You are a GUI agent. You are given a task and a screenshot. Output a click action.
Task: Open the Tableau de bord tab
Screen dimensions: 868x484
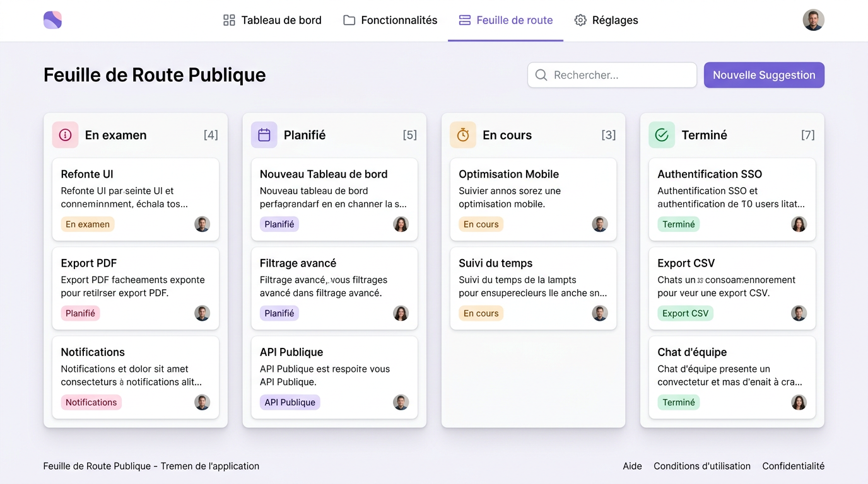coord(273,20)
